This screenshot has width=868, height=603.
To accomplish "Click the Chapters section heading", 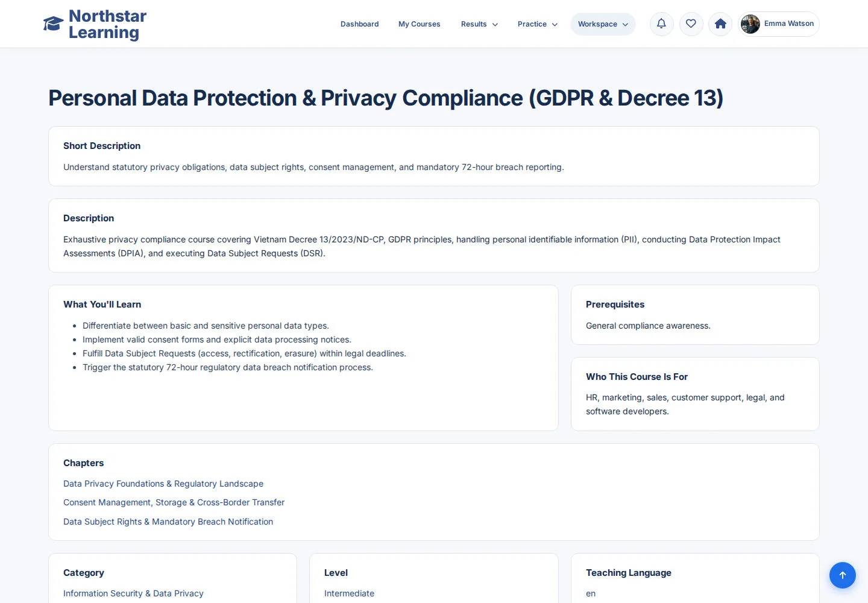I will (83, 463).
